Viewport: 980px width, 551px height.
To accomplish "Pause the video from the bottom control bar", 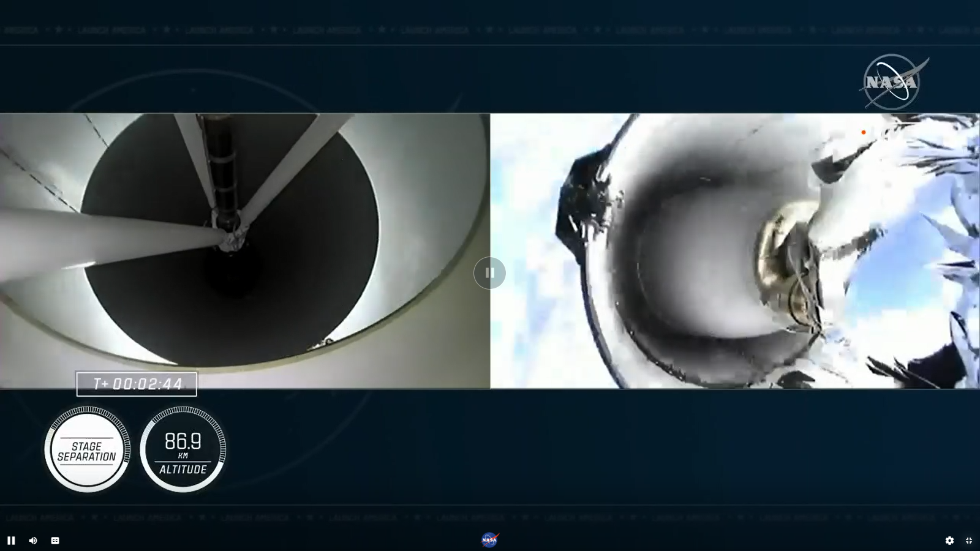I will [x=11, y=541].
